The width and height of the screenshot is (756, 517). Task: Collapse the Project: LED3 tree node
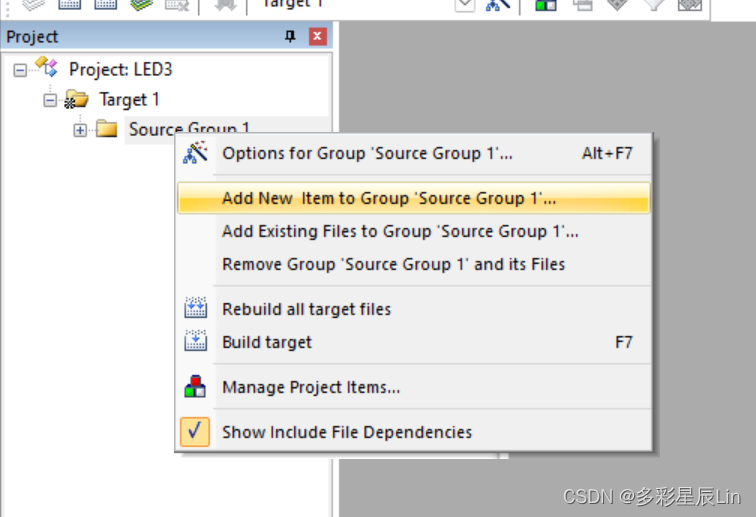(x=20, y=70)
